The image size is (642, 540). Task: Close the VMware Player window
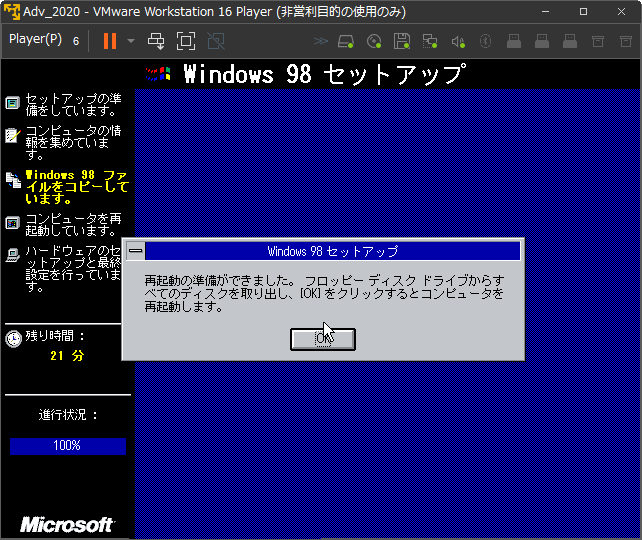pos(621,11)
